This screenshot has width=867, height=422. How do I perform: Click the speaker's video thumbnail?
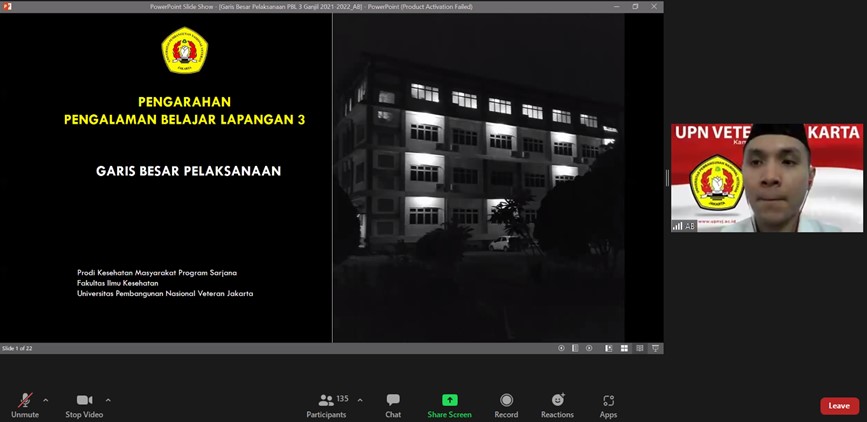[766, 178]
